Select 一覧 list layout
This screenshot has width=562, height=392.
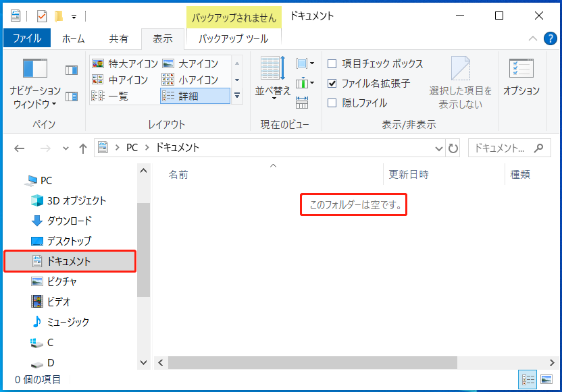110,96
